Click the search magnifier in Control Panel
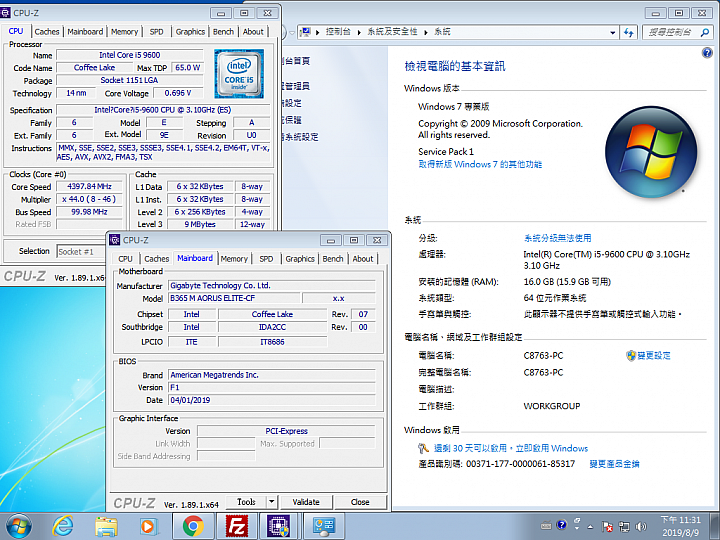The image size is (720, 540). tap(705, 32)
